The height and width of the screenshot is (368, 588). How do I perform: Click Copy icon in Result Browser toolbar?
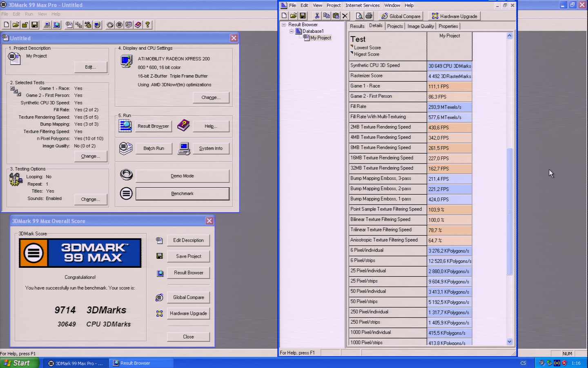click(326, 16)
